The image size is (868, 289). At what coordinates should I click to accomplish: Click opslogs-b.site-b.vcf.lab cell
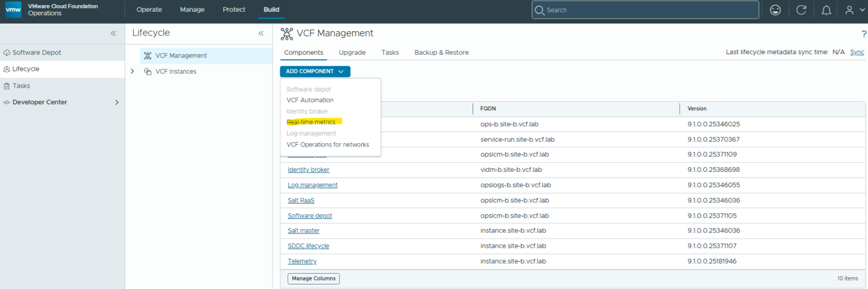[515, 185]
